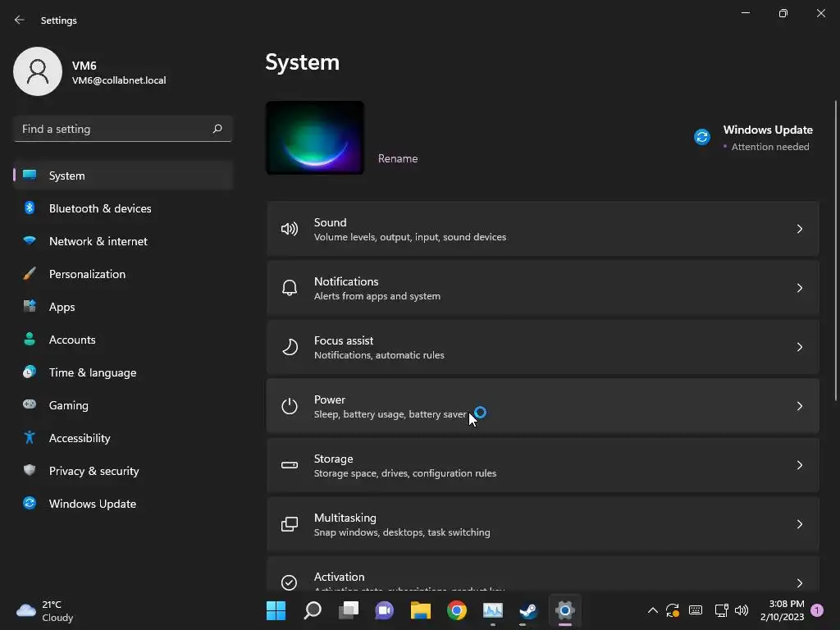This screenshot has width=840, height=630.
Task: Click the Network wifi icon in sidebar
Action: (x=30, y=240)
